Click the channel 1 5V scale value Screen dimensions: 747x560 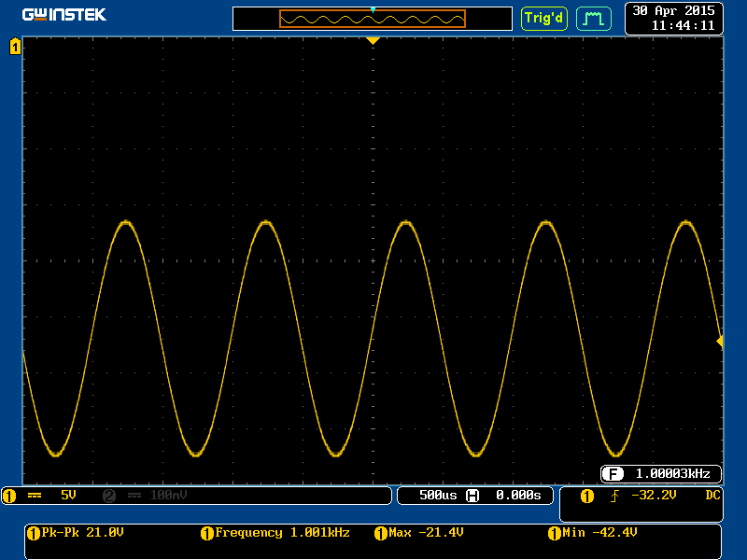[68, 496]
